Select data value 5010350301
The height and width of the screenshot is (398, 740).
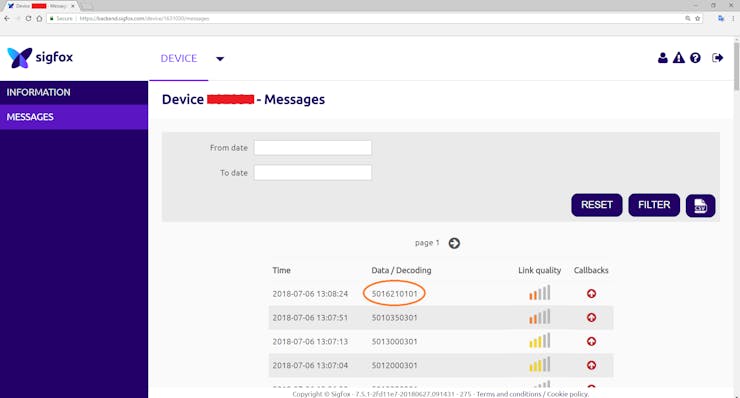[x=395, y=318]
